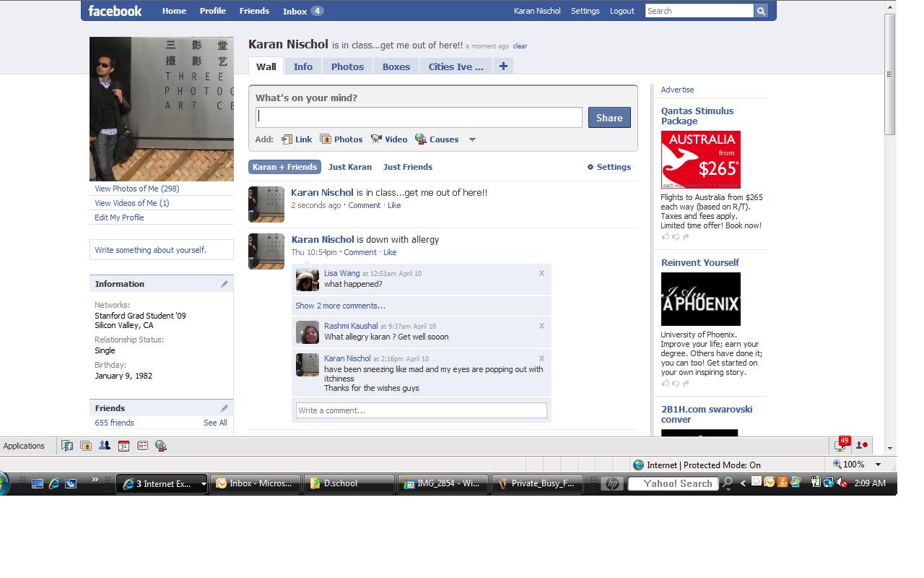Open View Photos of Me (298) link

click(137, 189)
